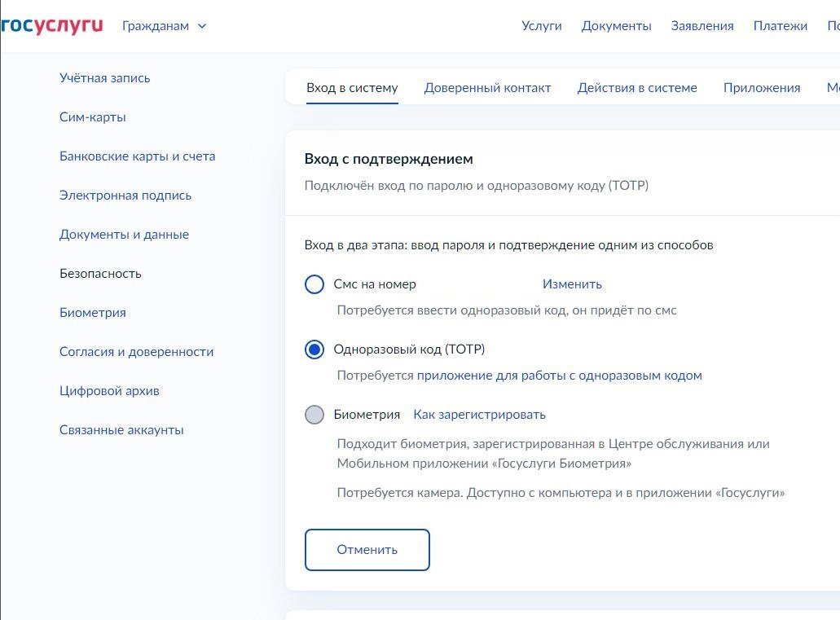This screenshot has height=620, width=840.
Task: Open the Действия в системе tab
Action: click(x=637, y=88)
